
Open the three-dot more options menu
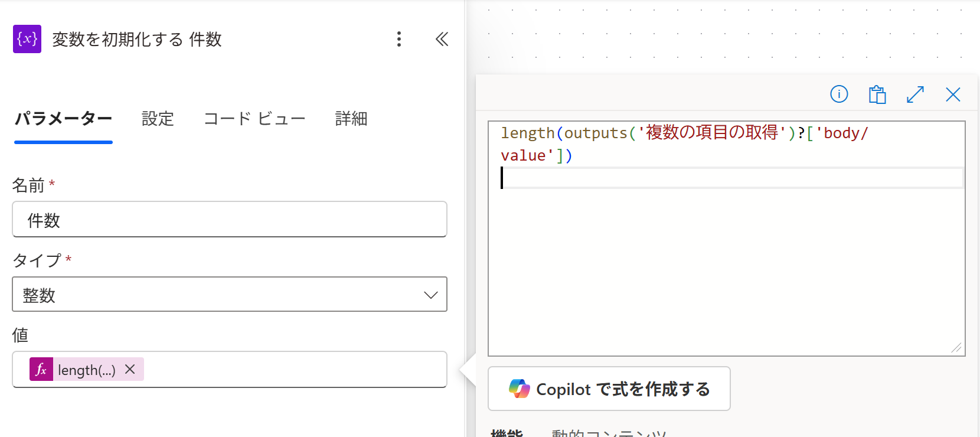click(399, 39)
